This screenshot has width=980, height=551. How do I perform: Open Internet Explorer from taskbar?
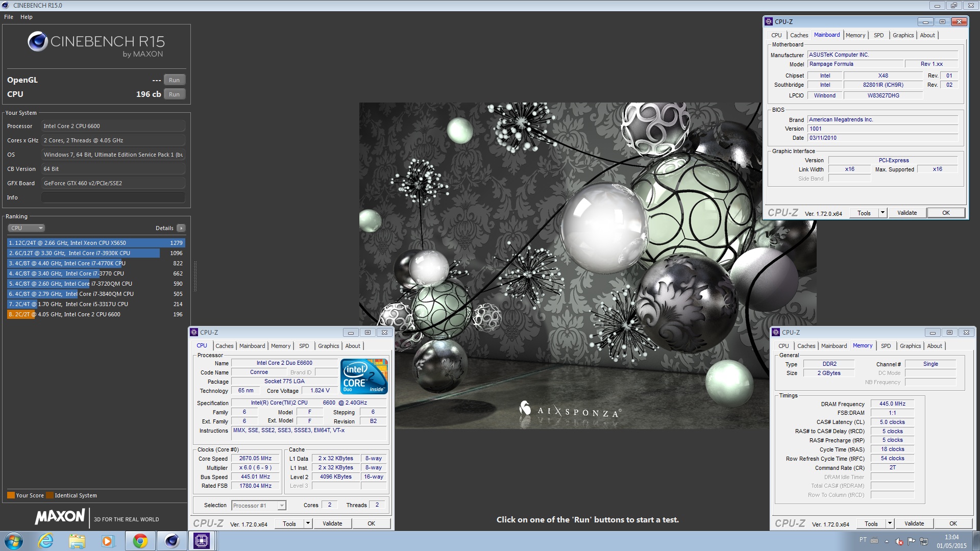coord(46,541)
